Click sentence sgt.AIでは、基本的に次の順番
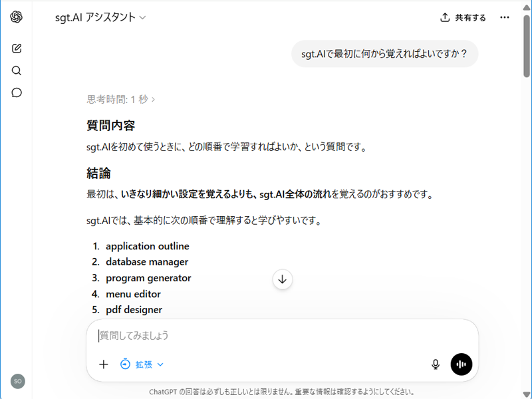This screenshot has height=399, width=532. [203, 221]
